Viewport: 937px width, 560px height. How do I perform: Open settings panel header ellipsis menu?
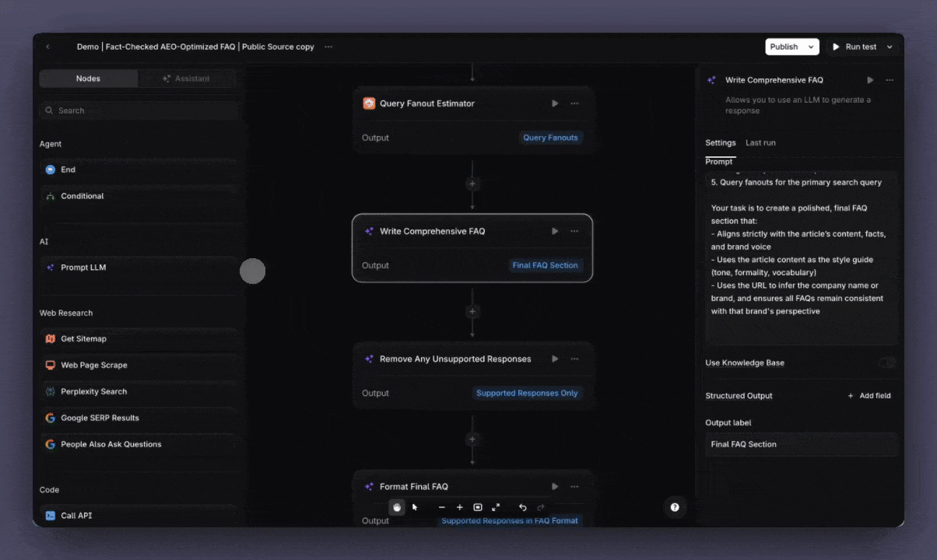click(x=890, y=80)
